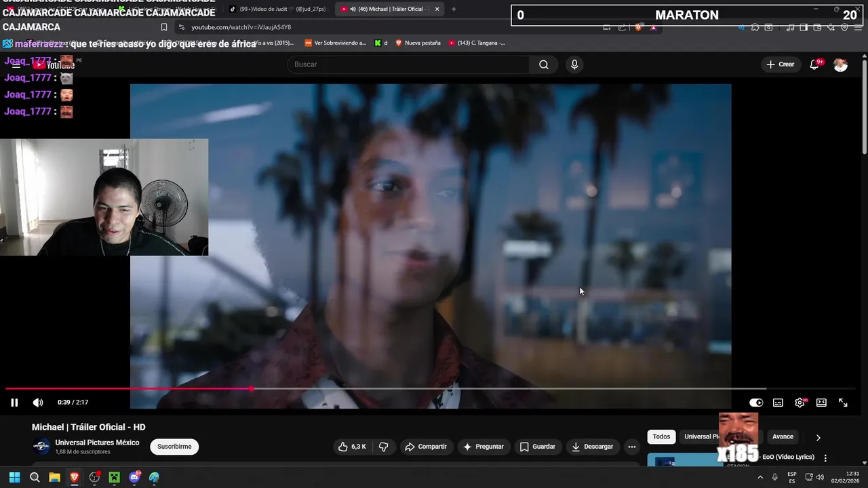Open the EoO (Video Lyrics) suggested video thumbnail

click(684, 461)
